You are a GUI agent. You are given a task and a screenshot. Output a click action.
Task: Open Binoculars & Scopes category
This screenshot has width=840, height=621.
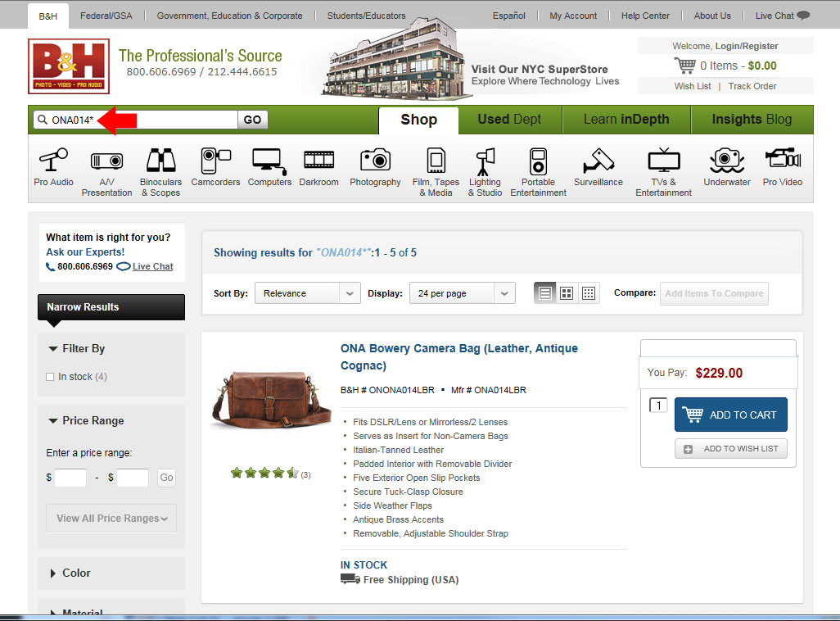[160, 171]
